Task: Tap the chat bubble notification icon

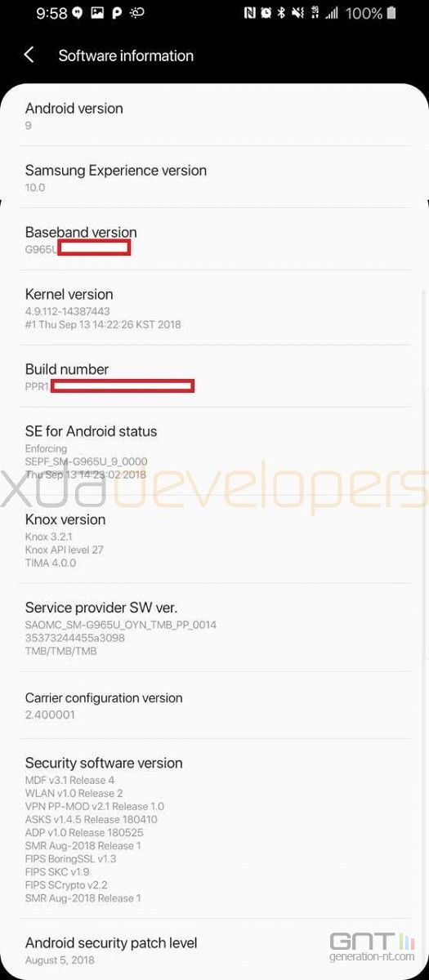Action: point(78,13)
